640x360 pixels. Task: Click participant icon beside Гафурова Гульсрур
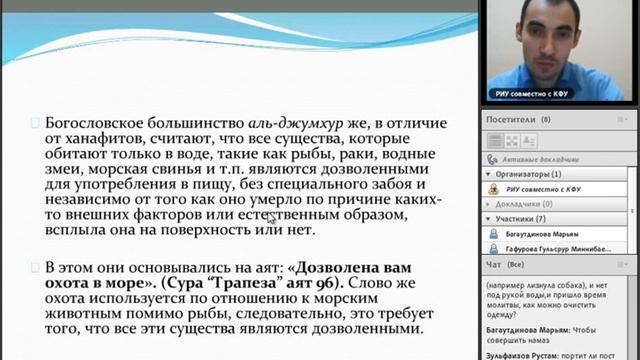click(x=494, y=248)
